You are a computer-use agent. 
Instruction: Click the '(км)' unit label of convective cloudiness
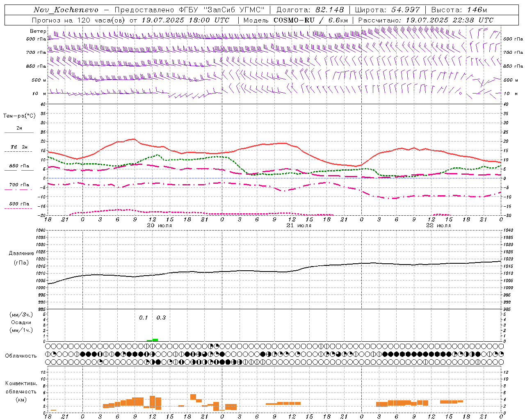21,399
